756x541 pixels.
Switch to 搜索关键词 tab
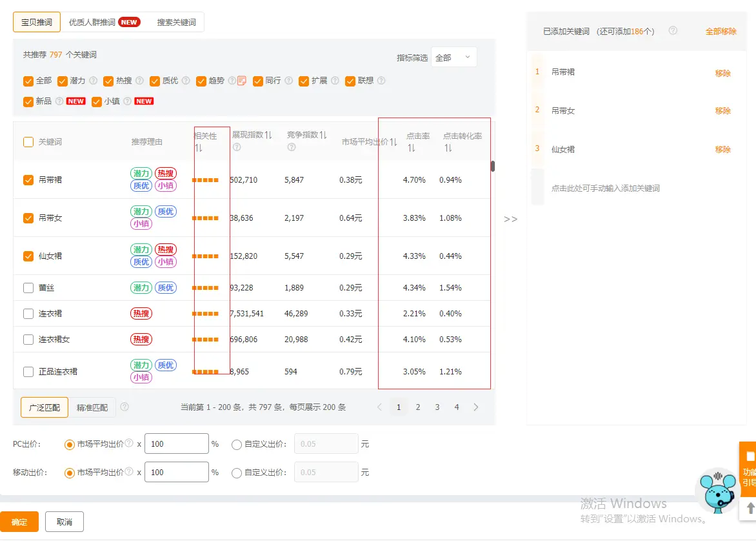coord(176,22)
